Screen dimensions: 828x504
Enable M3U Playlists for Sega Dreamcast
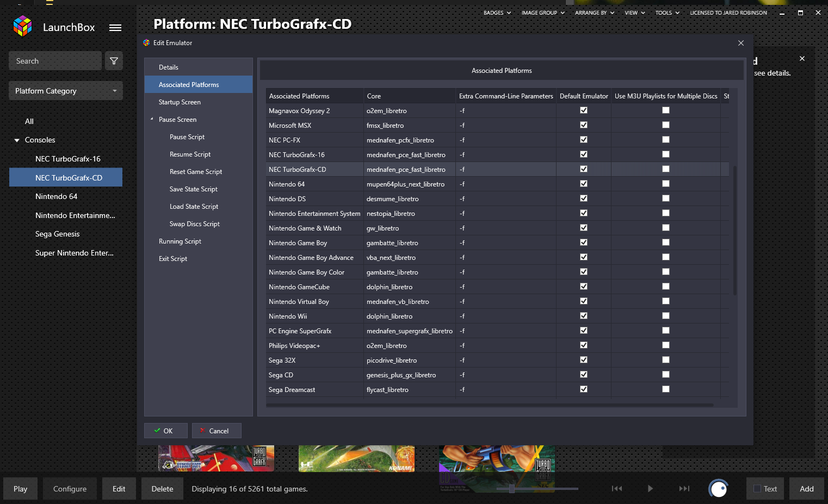tap(666, 389)
